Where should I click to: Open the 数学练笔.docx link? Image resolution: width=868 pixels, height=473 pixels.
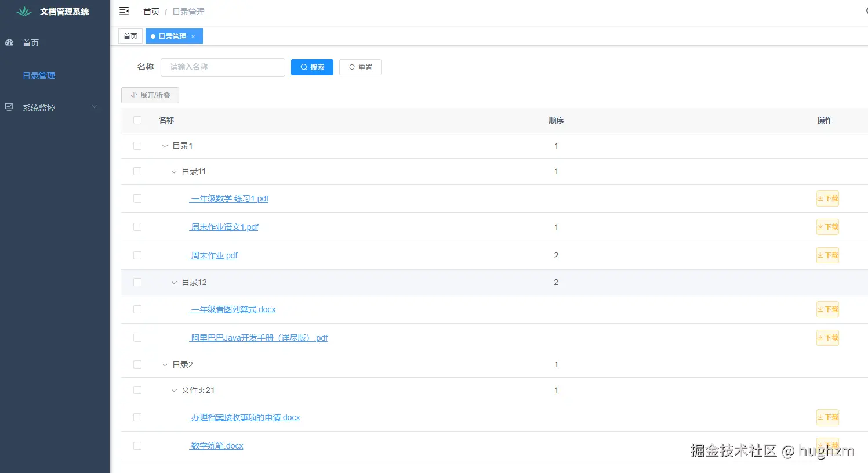(216, 446)
